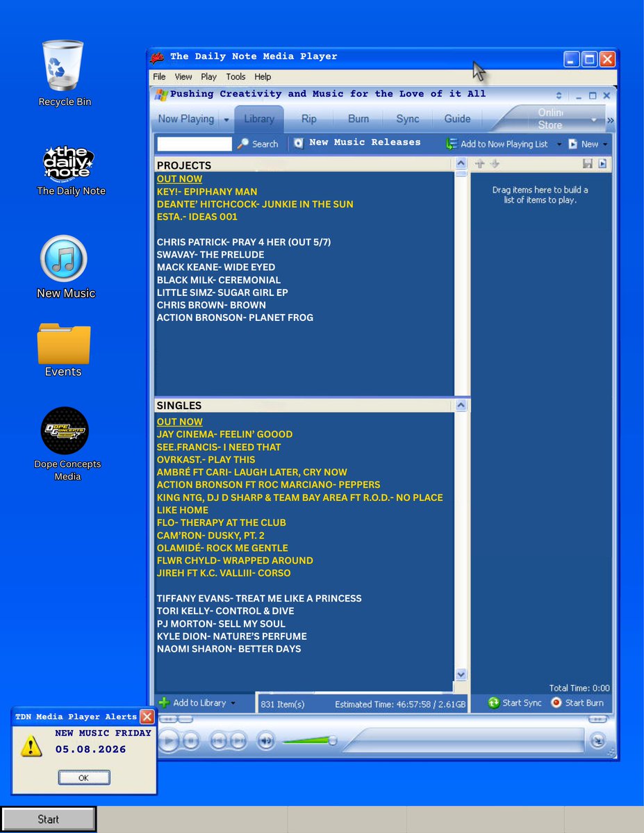This screenshot has height=833, width=644.
Task: Click the scroll down arrow in the SINGLES list
Action: (x=461, y=674)
